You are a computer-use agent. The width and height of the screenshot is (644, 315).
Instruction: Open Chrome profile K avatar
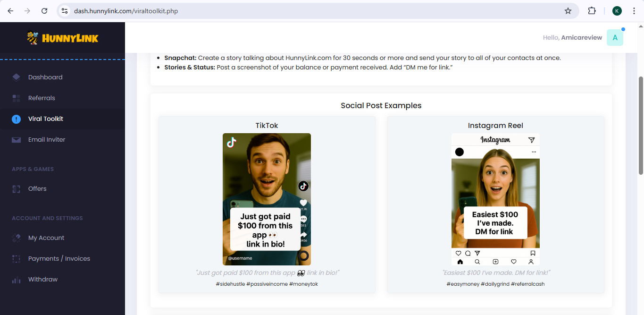(x=617, y=11)
